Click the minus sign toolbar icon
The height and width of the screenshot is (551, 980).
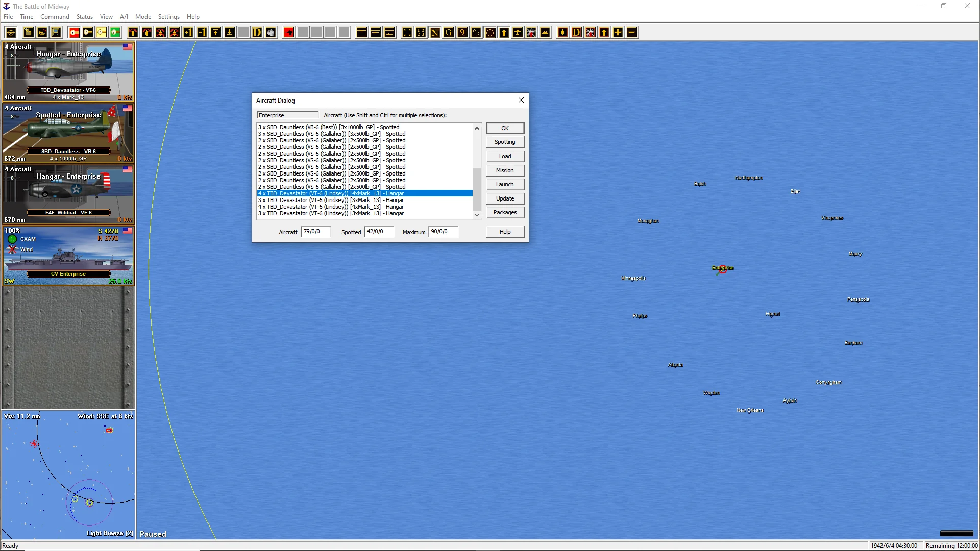click(x=632, y=33)
